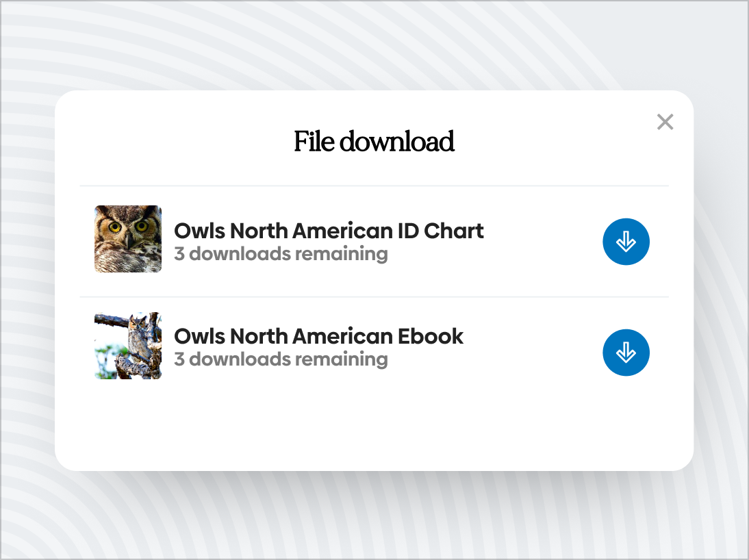Click "3 downloads remaining" under ID Chart

pyautogui.click(x=281, y=254)
